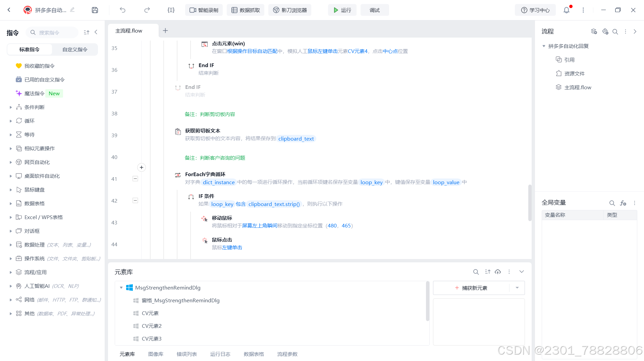The width and height of the screenshot is (644, 361).
Task: Open 运行日志 bottom tab
Action: tap(220, 354)
